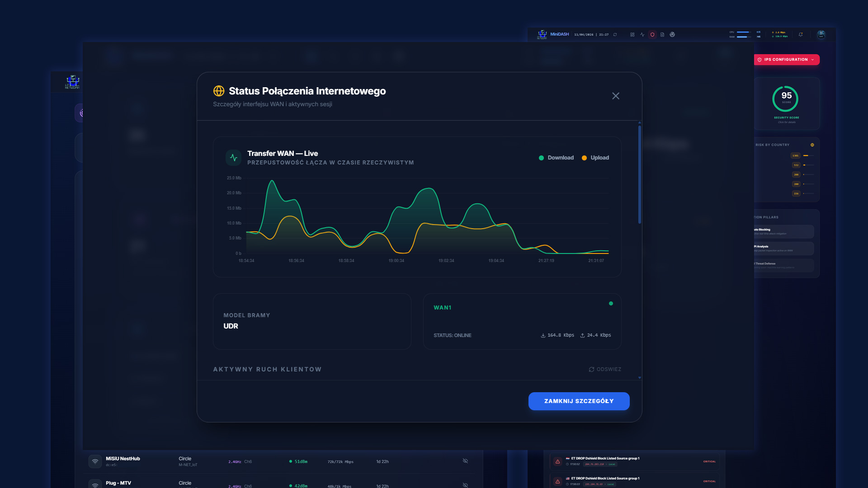The width and height of the screenshot is (868, 488).
Task: Click the WiFi icon beside MiSiU NestHub
Action: [x=95, y=461]
